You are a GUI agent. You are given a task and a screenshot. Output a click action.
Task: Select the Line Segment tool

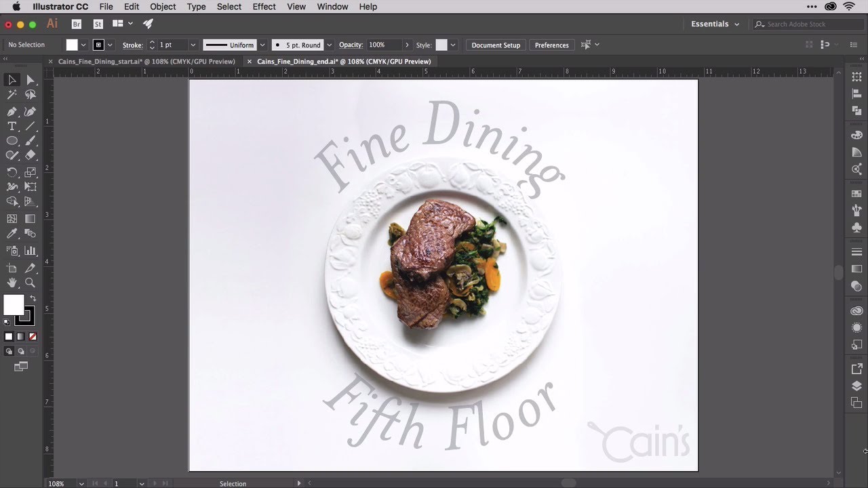click(x=30, y=127)
